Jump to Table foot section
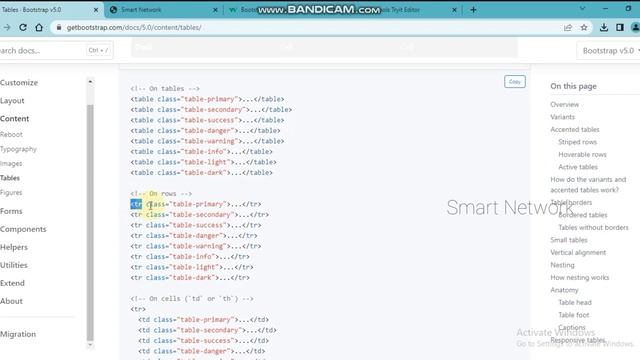Viewport: 640px width, 360px height. coord(574,315)
